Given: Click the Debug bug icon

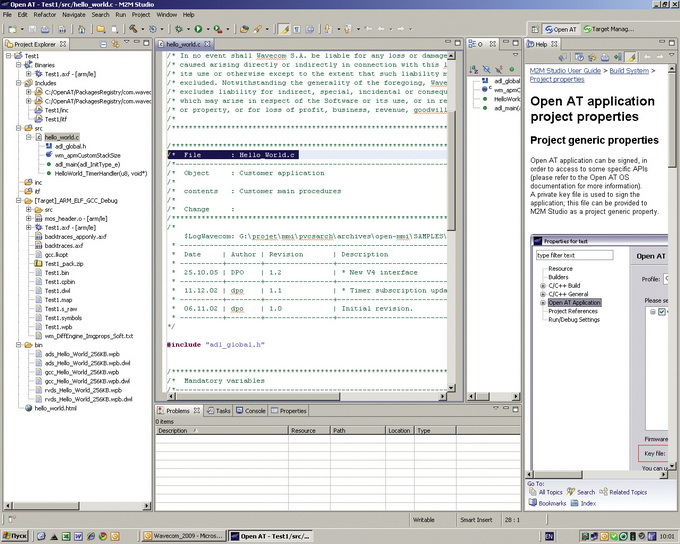Looking at the screenshot, I should tap(179, 29).
